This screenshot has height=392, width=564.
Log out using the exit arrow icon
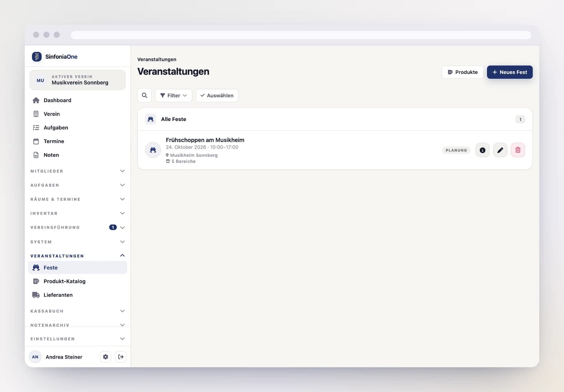[121, 357]
